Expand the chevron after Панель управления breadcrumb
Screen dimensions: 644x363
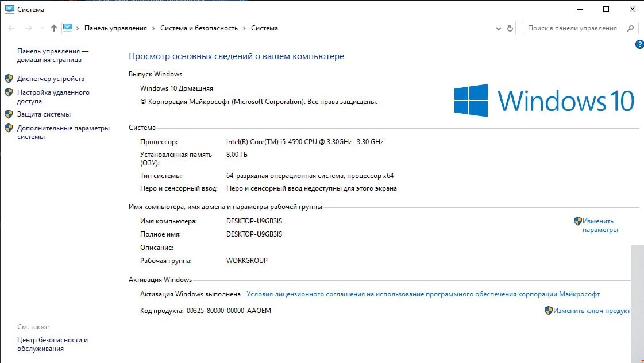[x=153, y=28]
